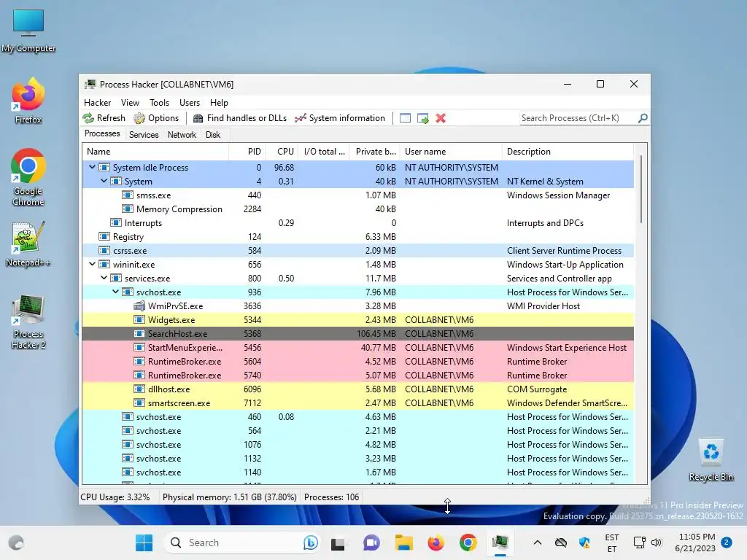
Task: Show hidden tray icons chevron
Action: coord(538,542)
